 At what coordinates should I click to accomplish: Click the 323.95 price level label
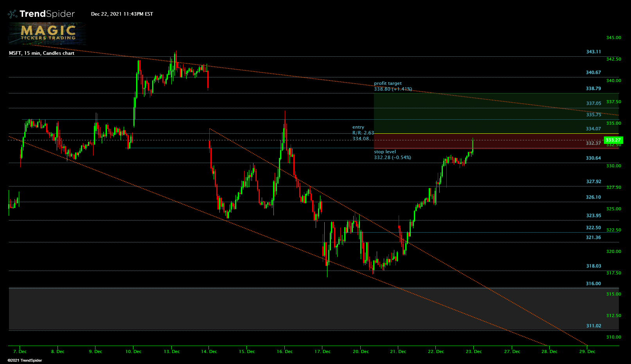tap(593, 215)
